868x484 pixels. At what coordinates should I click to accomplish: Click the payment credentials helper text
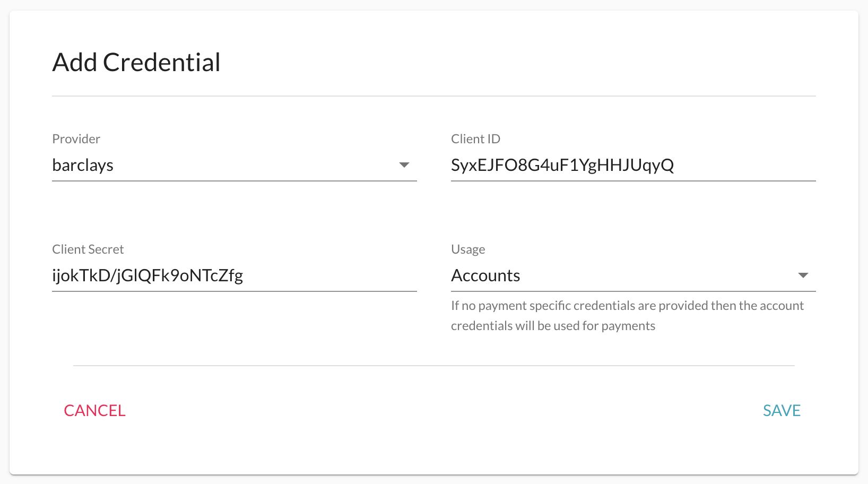point(627,316)
